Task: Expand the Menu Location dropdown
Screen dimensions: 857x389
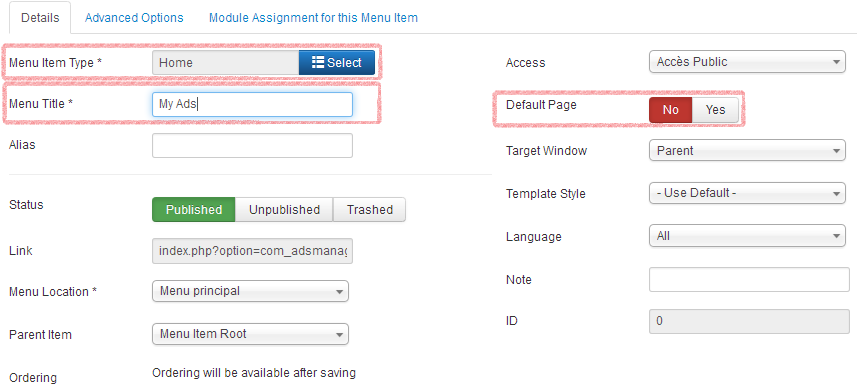Action: tap(250, 291)
